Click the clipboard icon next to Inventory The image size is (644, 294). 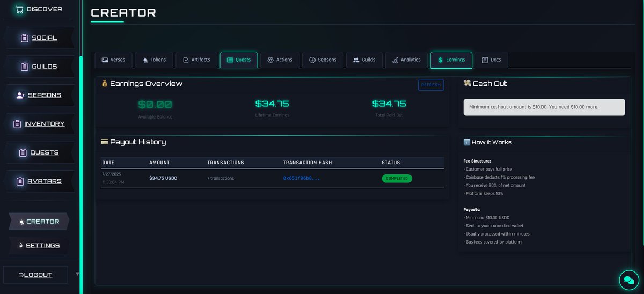click(17, 124)
